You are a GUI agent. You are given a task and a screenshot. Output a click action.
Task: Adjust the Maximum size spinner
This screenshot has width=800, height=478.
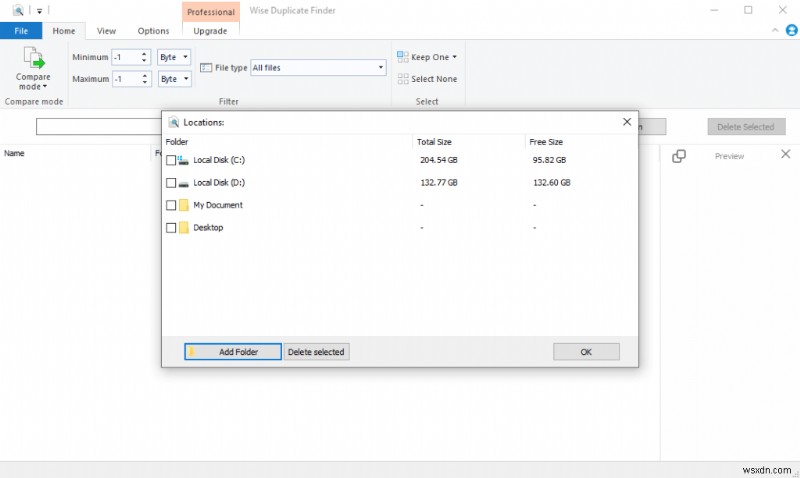point(145,79)
